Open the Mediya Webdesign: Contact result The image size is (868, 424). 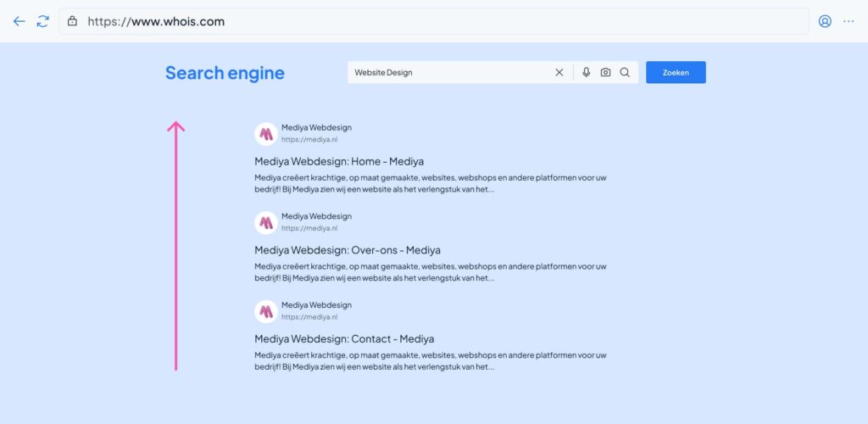tap(344, 339)
